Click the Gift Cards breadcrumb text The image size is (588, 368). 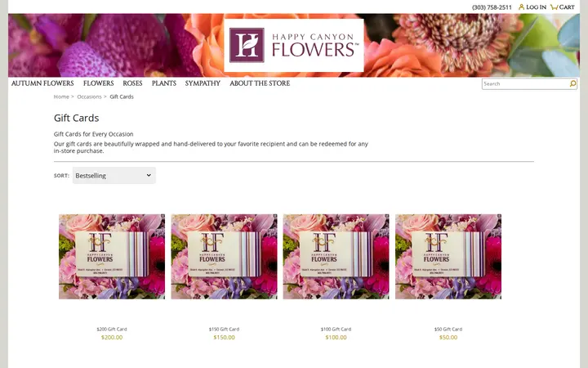[x=122, y=96]
